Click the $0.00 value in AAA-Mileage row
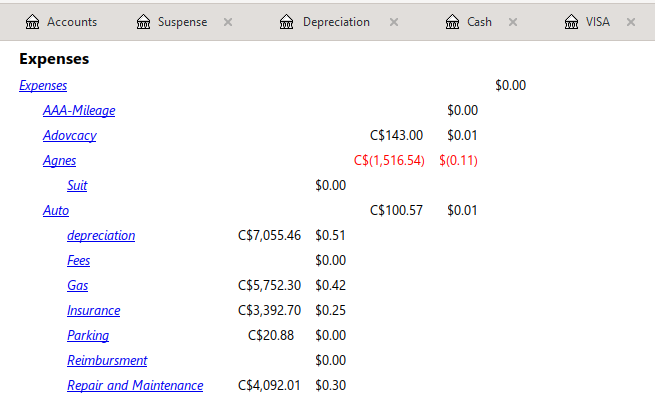Screen dimensions: 655x399 pos(462,111)
